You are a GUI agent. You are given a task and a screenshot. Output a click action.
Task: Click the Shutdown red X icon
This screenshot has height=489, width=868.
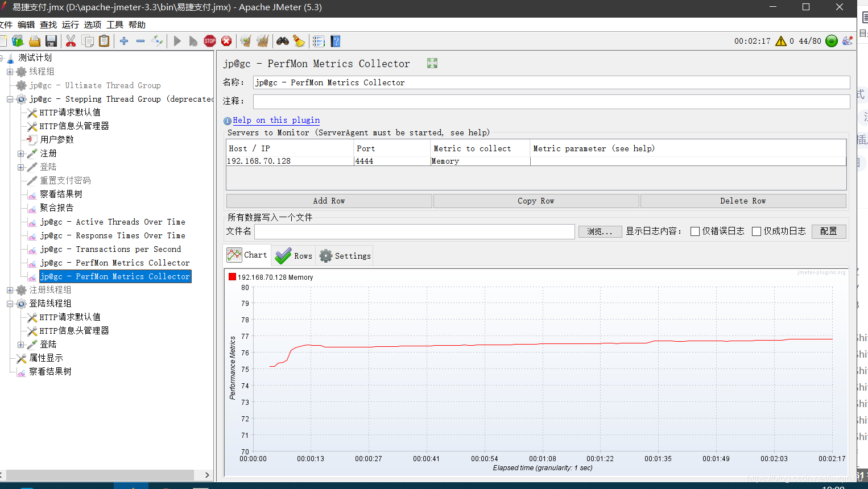coord(226,41)
